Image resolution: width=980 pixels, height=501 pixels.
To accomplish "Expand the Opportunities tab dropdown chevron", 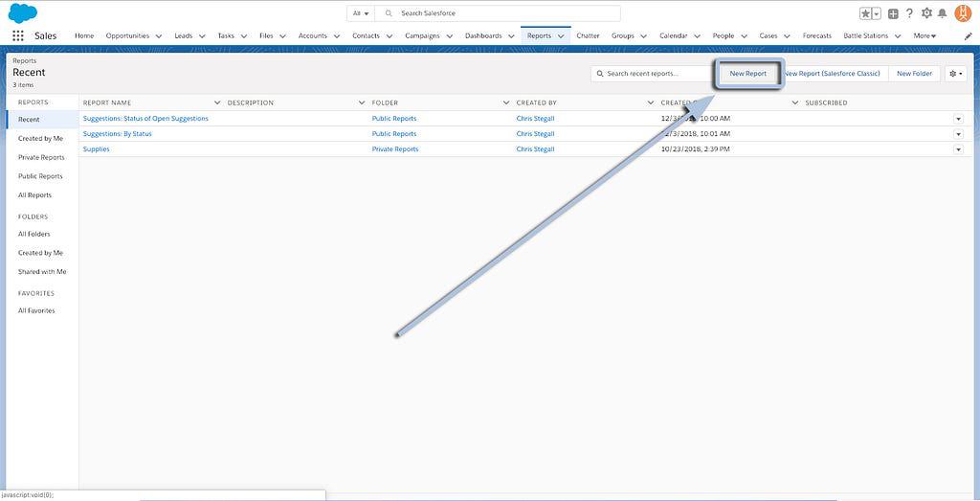I will click(158, 36).
